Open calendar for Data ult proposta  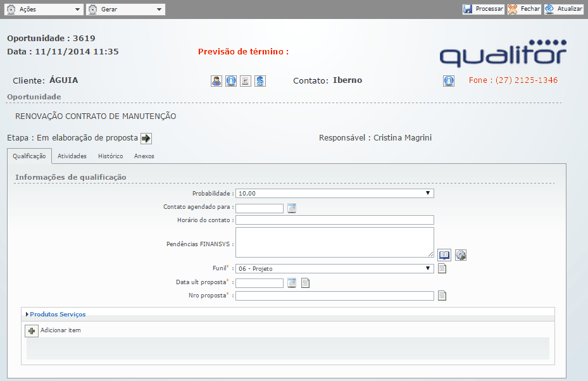coord(292,283)
